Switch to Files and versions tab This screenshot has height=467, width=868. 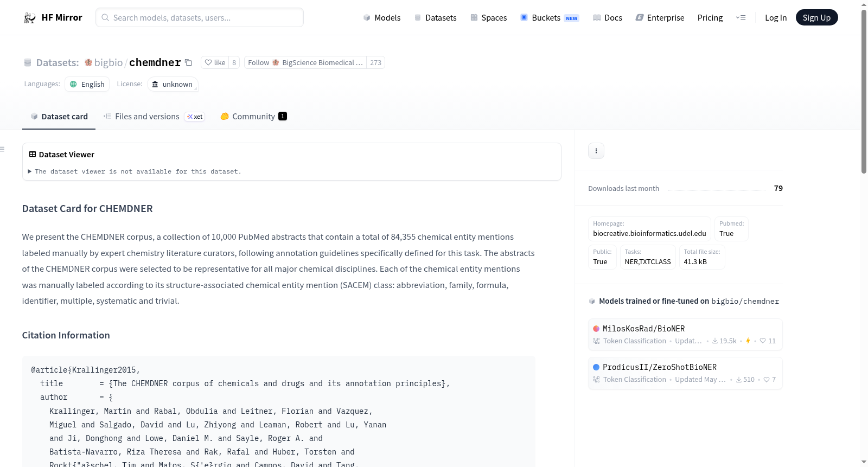pyautogui.click(x=154, y=117)
